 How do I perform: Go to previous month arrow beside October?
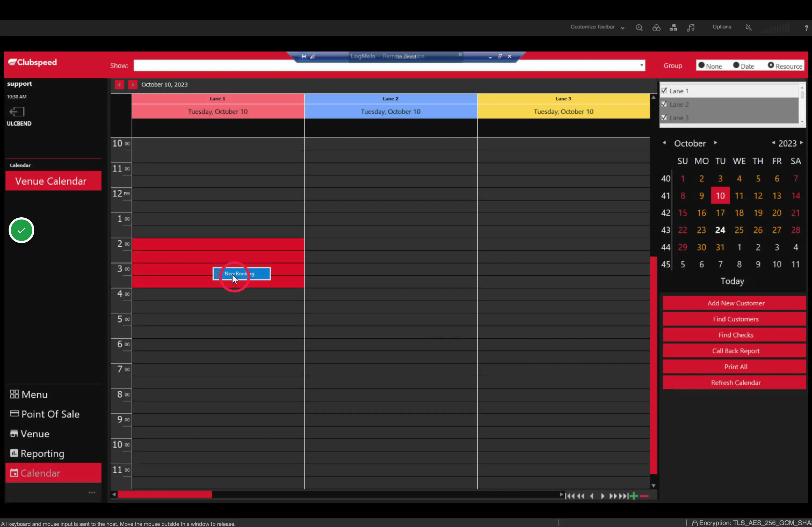pyautogui.click(x=664, y=143)
